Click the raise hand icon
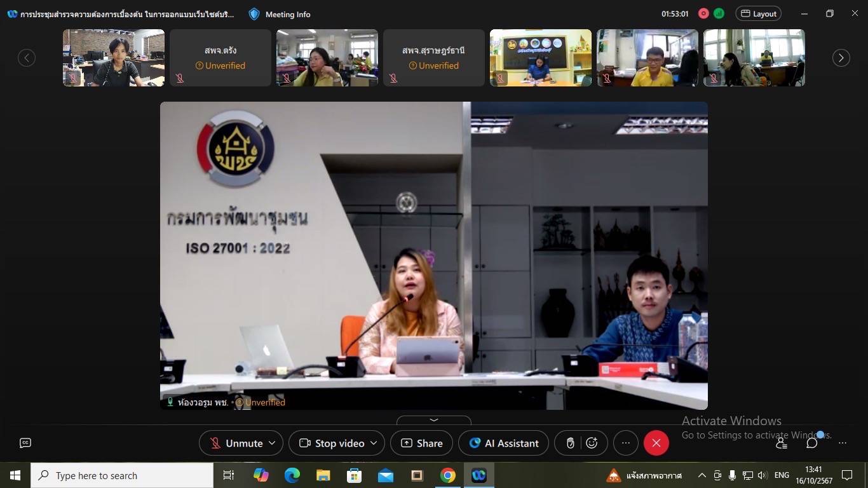This screenshot has height=488, width=868. click(571, 443)
